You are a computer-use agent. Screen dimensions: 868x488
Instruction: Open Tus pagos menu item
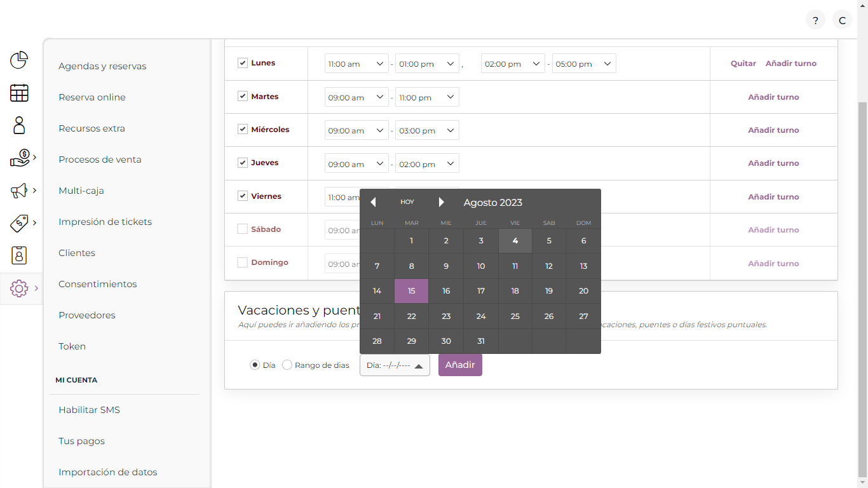tap(81, 441)
